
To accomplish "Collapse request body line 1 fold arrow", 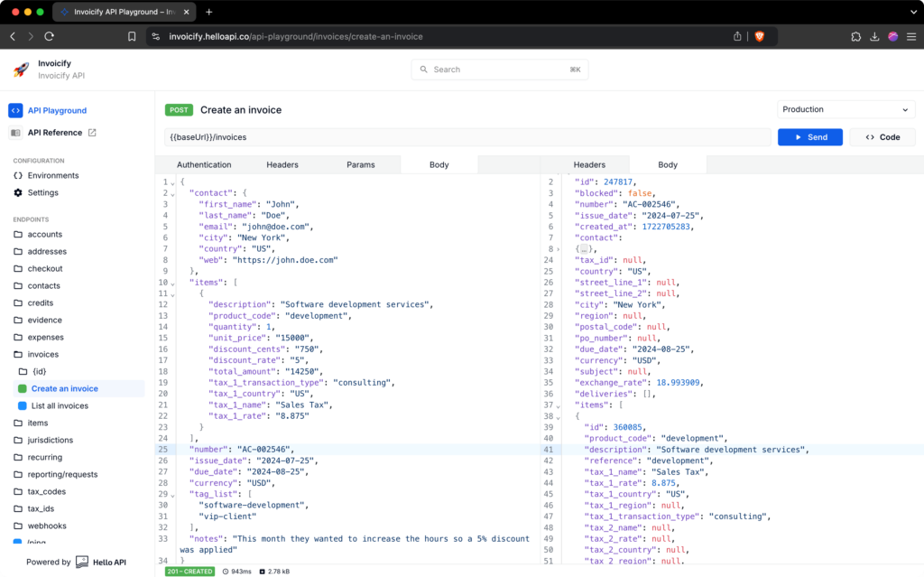I will click(172, 183).
